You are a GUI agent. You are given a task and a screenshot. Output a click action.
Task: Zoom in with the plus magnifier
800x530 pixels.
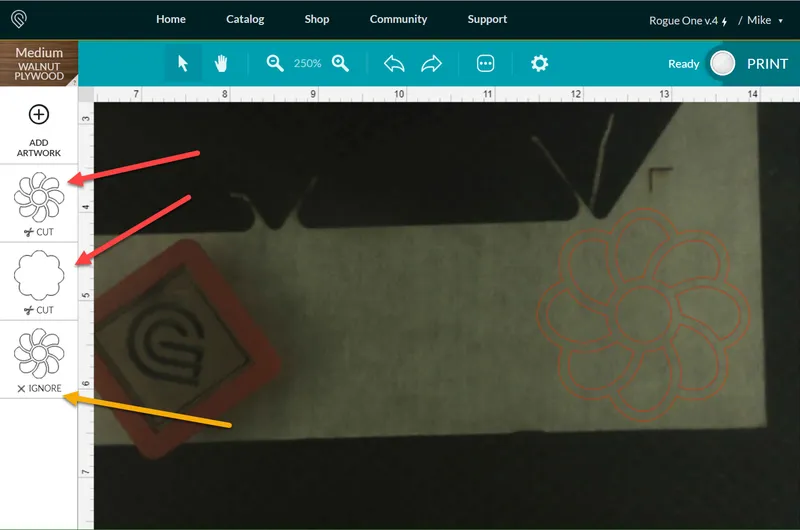(x=341, y=63)
